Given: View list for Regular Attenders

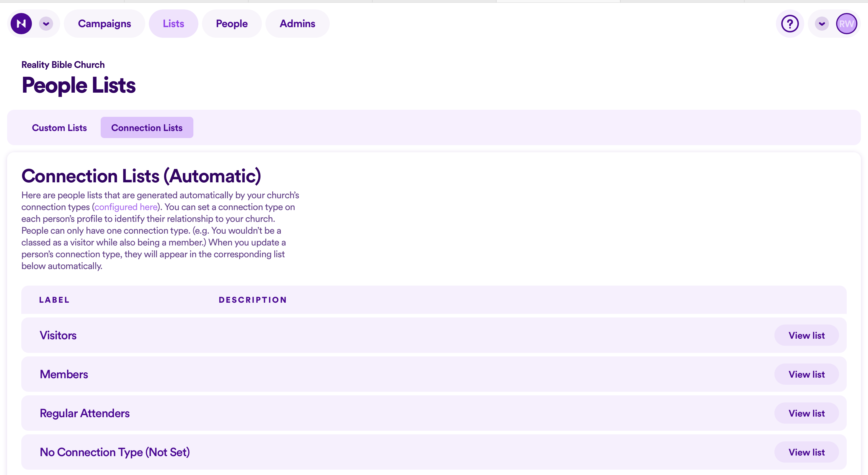Looking at the screenshot, I should pos(807,413).
